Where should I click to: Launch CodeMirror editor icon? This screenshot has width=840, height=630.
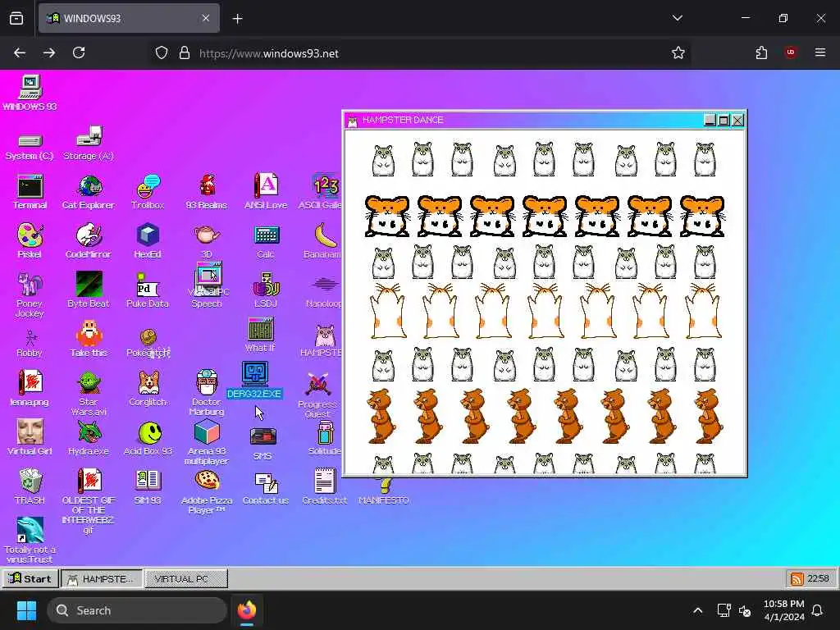click(89, 241)
